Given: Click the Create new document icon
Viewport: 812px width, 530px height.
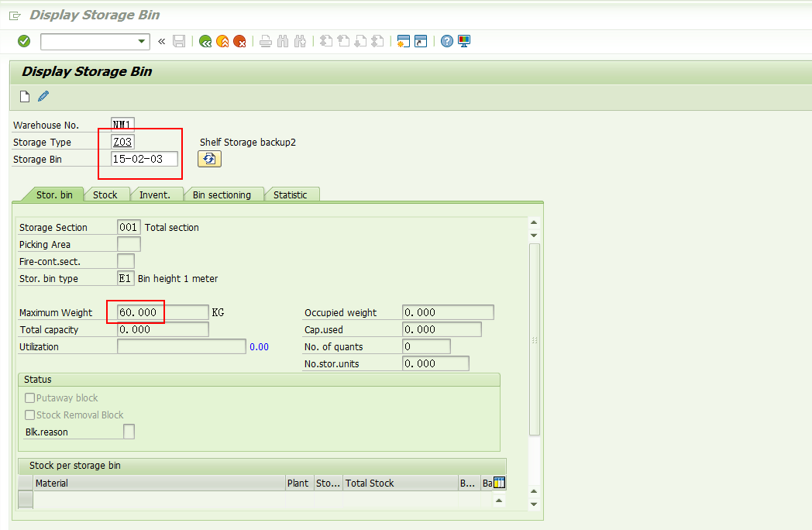Looking at the screenshot, I should coord(24,96).
